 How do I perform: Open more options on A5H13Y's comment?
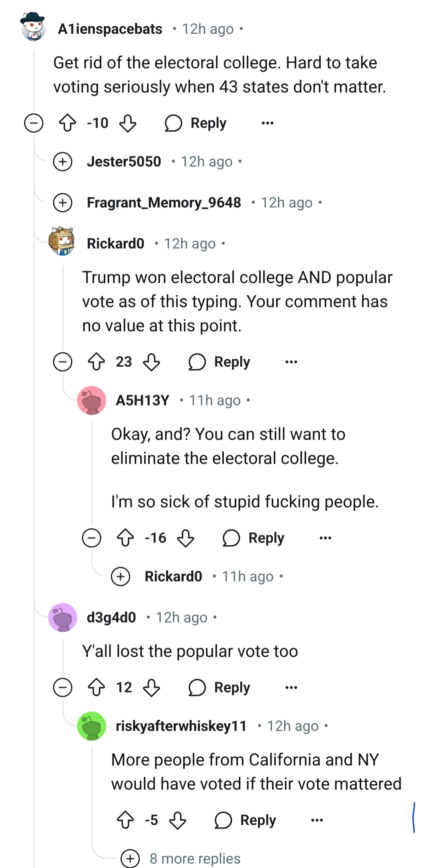pos(325,538)
